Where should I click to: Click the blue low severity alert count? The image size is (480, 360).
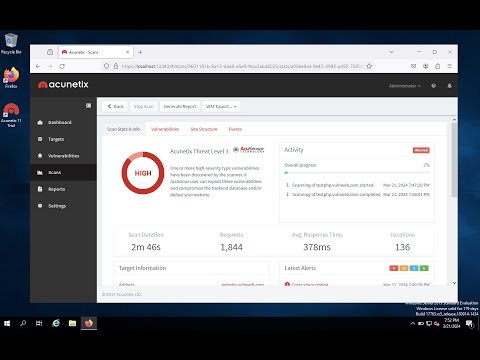(414, 268)
